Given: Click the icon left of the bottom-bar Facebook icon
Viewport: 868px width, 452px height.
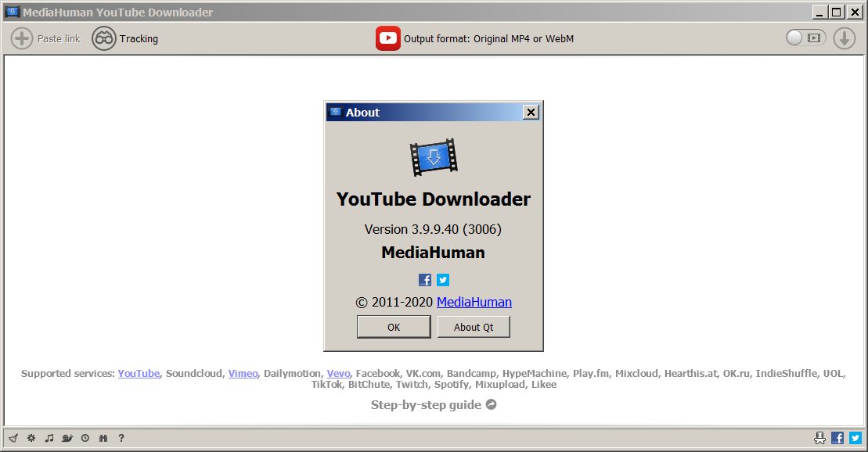Looking at the screenshot, I should pyautogui.click(x=819, y=438).
